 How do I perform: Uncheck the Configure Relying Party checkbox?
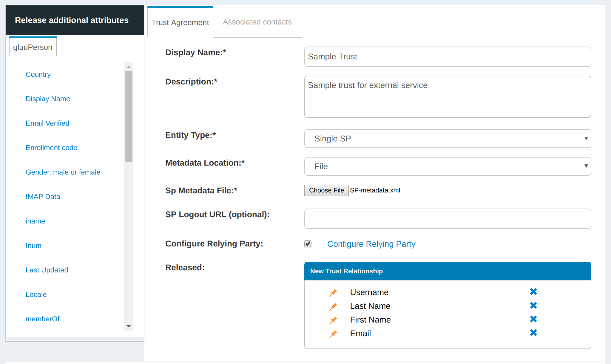[308, 244]
